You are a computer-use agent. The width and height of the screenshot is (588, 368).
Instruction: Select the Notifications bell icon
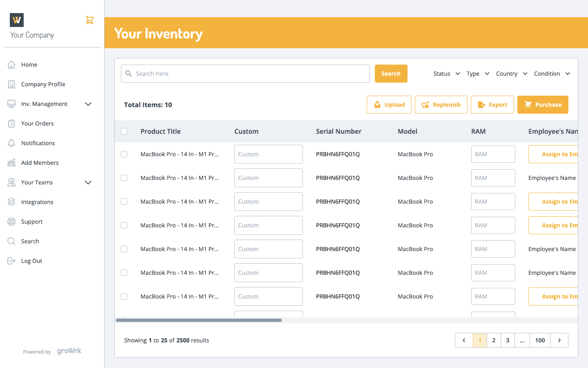coord(12,143)
